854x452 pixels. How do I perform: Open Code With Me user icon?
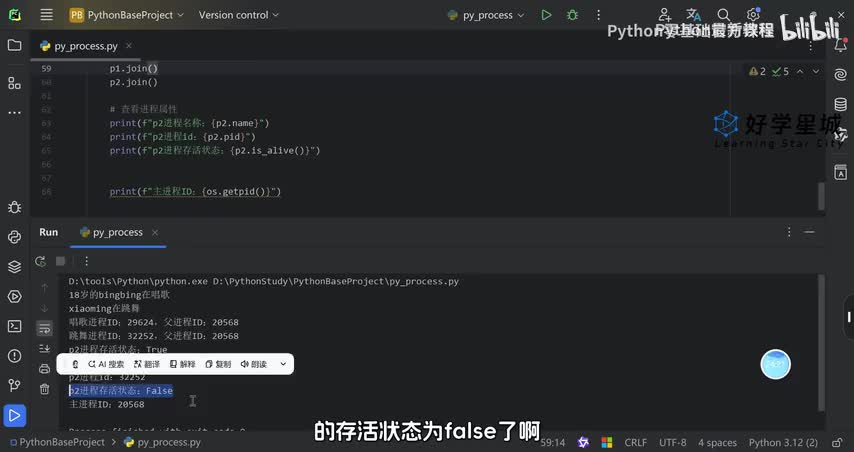pyautogui.click(x=664, y=15)
